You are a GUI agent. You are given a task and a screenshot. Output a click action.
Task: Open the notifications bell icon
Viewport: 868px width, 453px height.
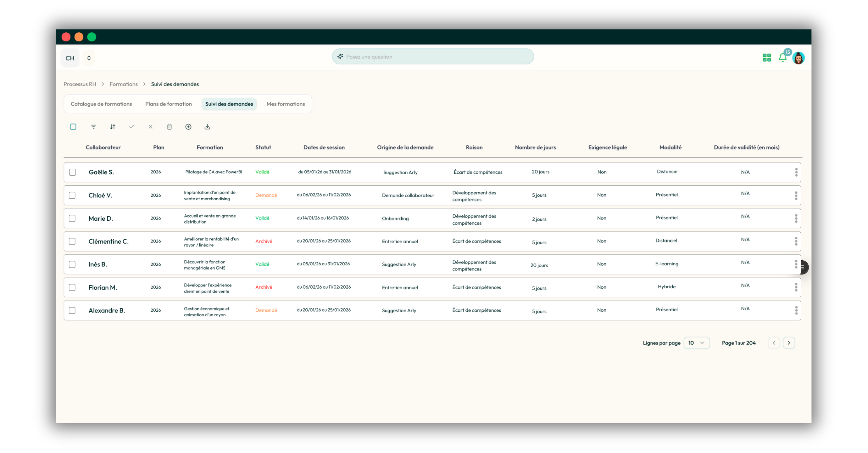pyautogui.click(x=782, y=58)
